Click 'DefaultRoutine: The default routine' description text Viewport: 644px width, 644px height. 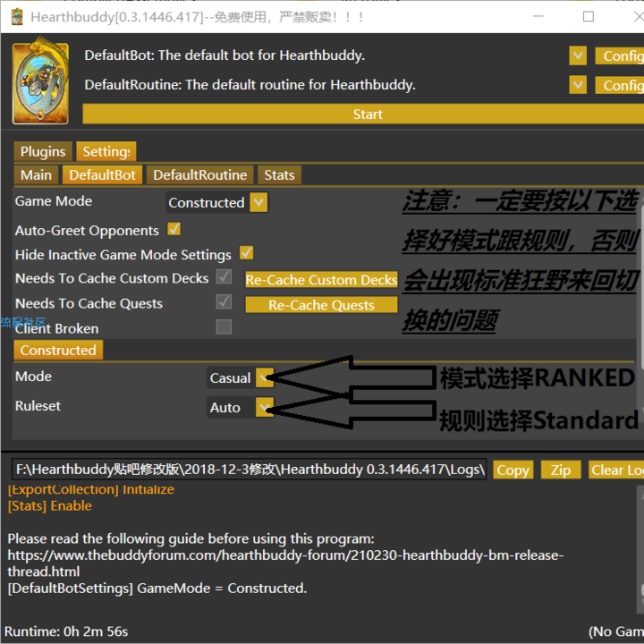(x=250, y=85)
